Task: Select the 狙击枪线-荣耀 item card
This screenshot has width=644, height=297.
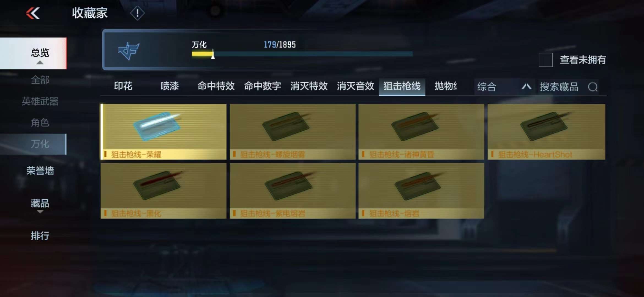Action: 163,132
